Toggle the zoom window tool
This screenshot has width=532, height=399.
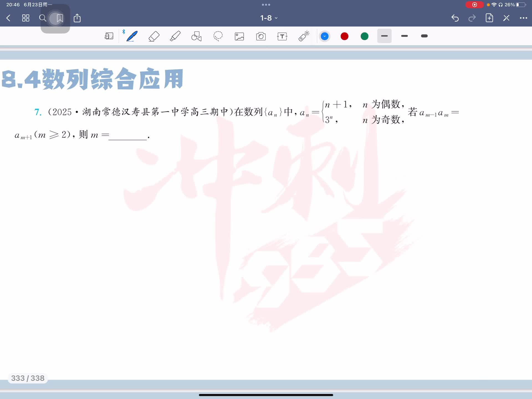point(109,36)
